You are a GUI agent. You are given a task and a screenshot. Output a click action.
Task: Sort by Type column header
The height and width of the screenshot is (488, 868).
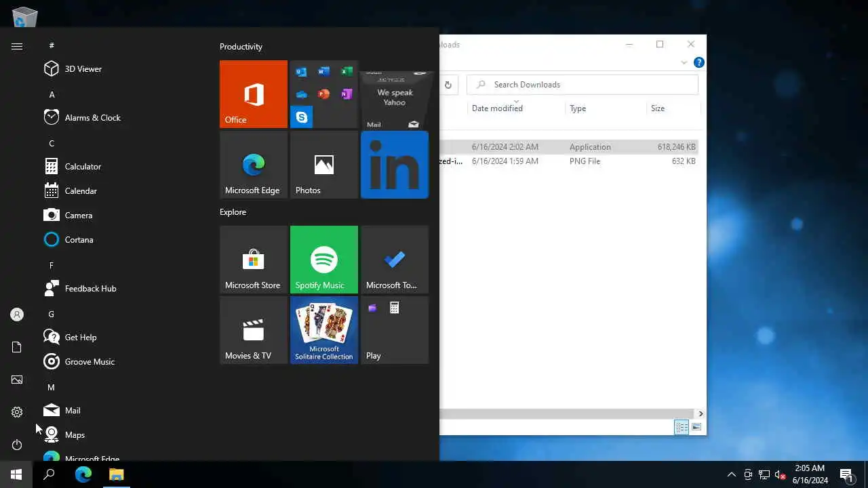(605, 108)
